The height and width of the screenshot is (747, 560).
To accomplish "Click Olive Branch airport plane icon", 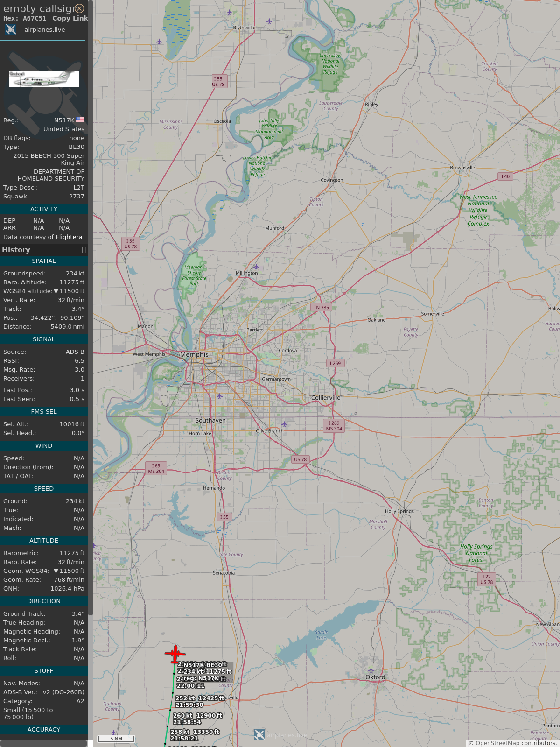I will point(284,424).
